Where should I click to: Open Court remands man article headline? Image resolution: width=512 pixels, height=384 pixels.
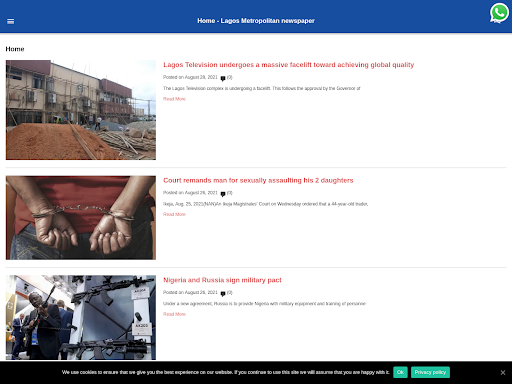tap(258, 180)
